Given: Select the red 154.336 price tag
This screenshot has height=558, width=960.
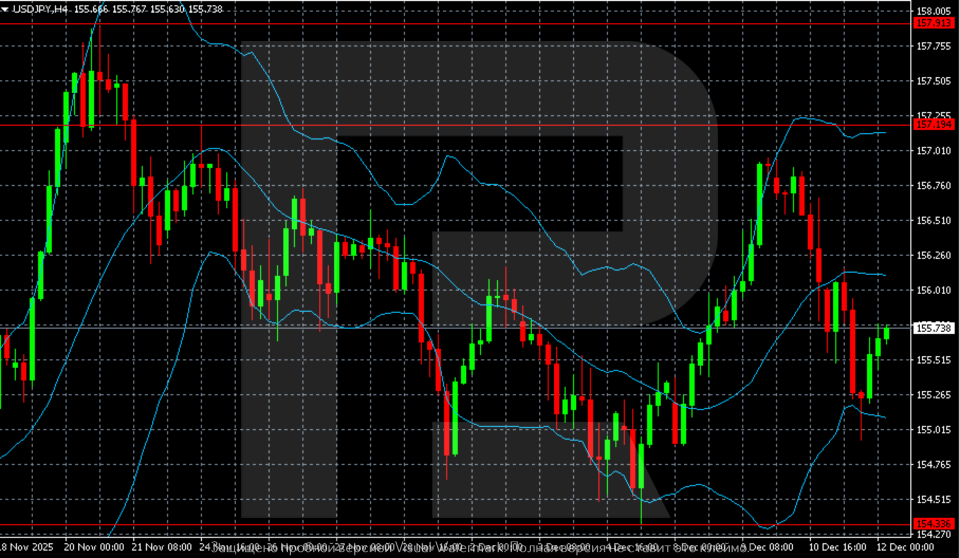Looking at the screenshot, I should [x=933, y=524].
